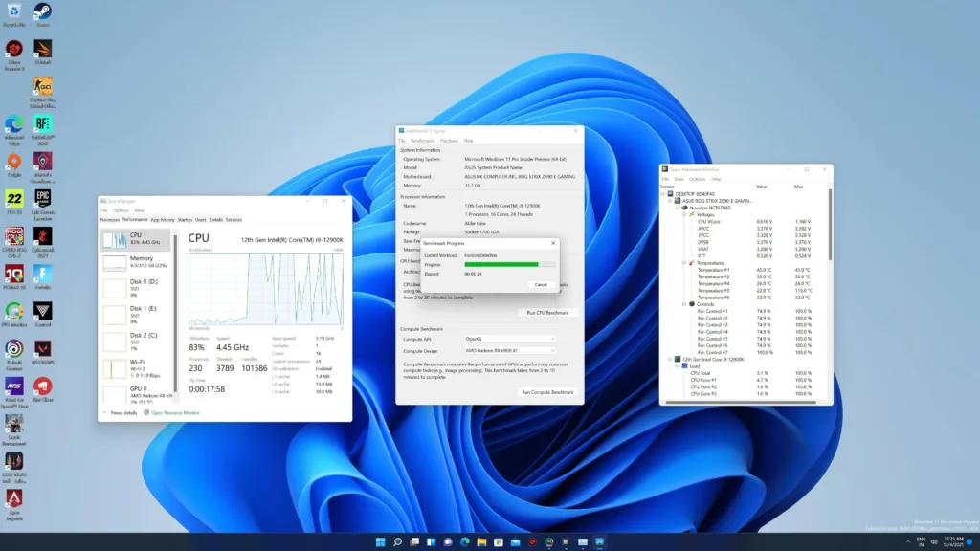Select Wi-Fi in the Task Manager sidebar

(x=136, y=368)
